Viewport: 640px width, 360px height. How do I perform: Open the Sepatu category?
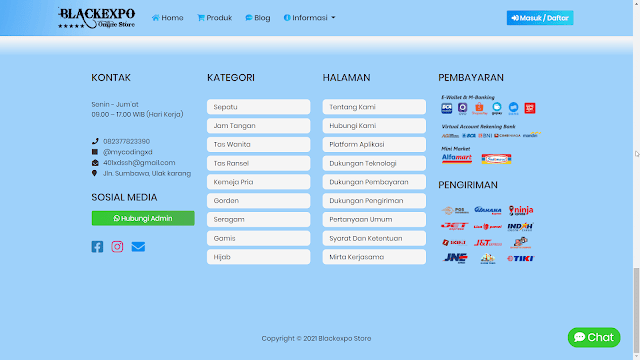[258, 107]
